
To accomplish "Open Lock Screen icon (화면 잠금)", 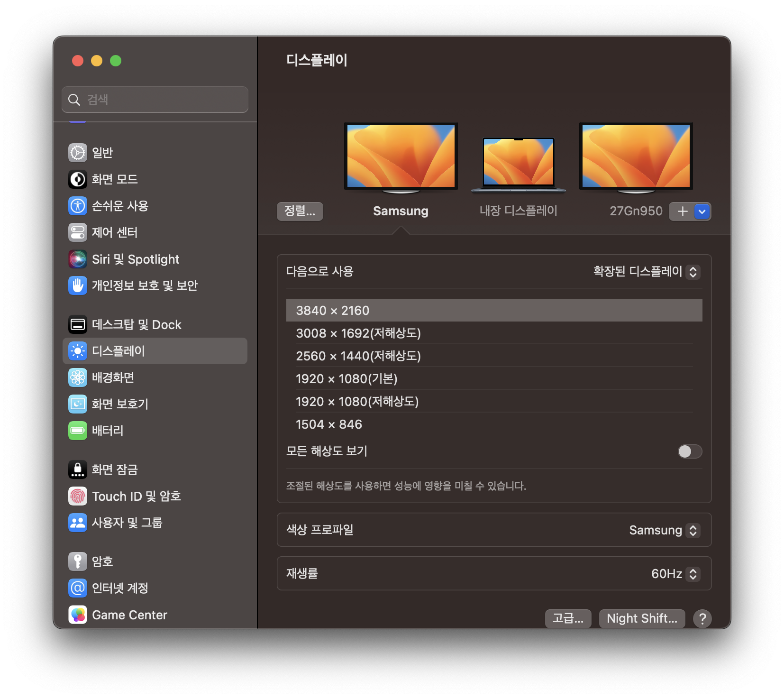I will point(78,469).
